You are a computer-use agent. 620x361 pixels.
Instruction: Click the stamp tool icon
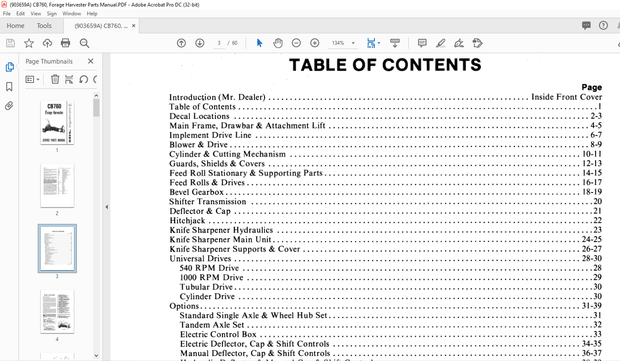coord(478,43)
